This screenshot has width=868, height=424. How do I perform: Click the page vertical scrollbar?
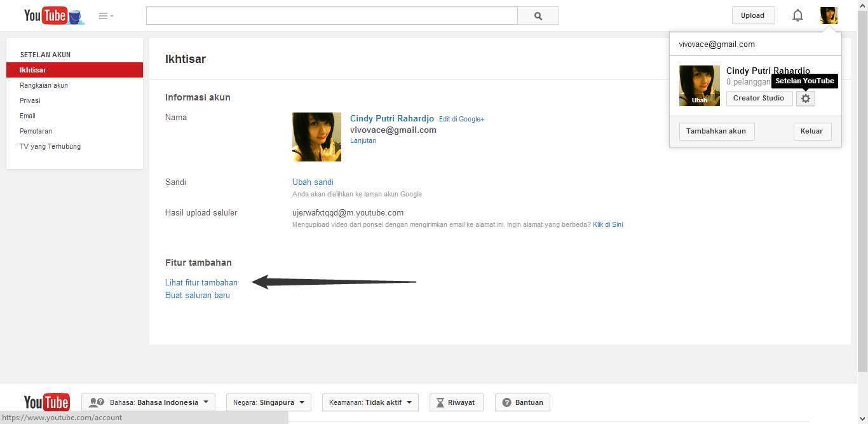click(862, 191)
